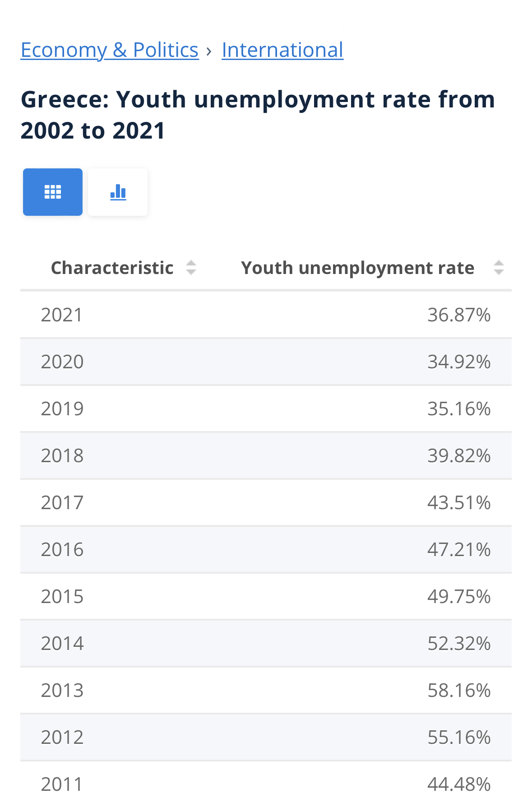Click the Greece youth unemployment page title

tap(258, 115)
